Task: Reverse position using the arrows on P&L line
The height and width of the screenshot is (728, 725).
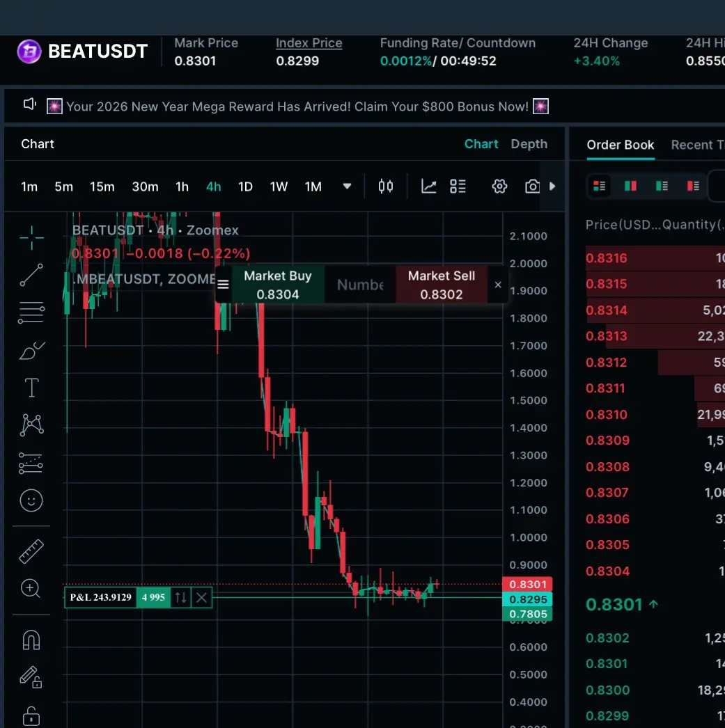Action: coord(180,597)
